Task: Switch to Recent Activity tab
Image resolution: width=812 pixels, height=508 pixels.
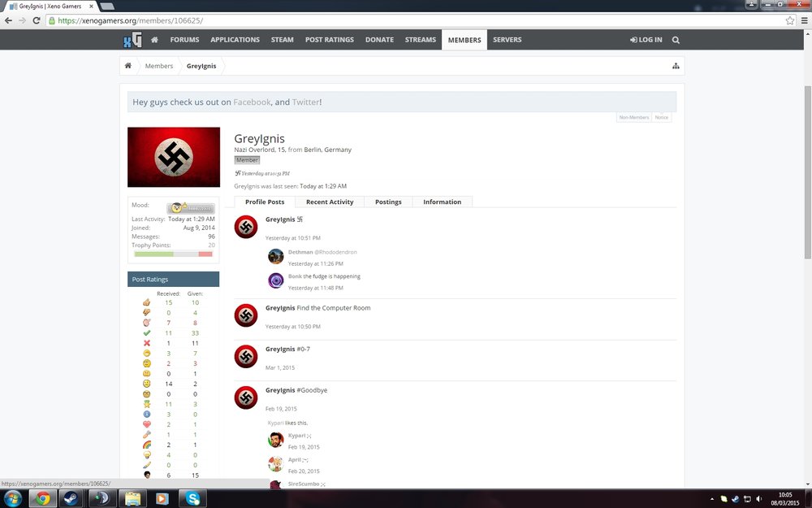Action: click(330, 202)
